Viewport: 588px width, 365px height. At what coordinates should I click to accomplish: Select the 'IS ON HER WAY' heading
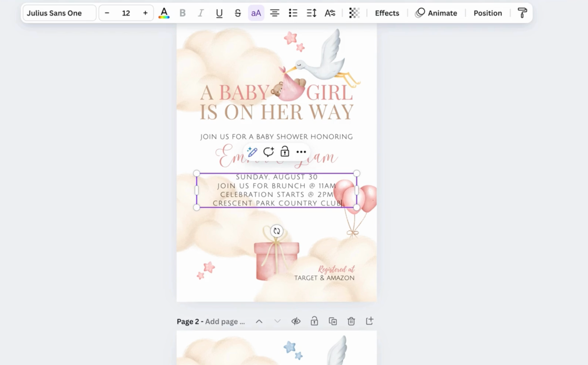coord(276,112)
